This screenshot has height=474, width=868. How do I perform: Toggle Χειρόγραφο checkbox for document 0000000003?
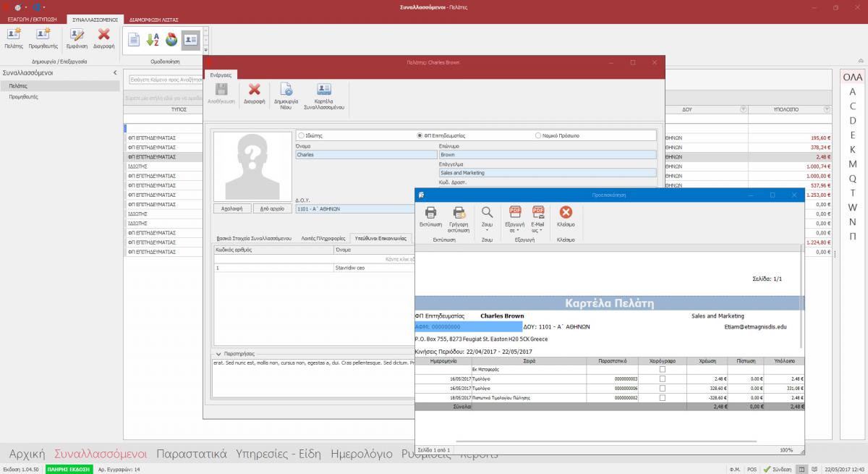coord(662,378)
